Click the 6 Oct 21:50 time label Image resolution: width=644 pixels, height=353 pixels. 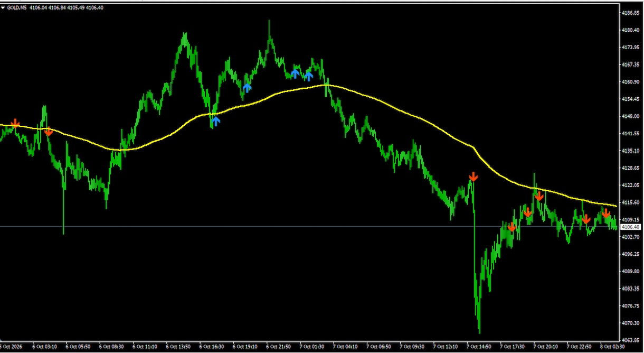[x=279, y=347]
